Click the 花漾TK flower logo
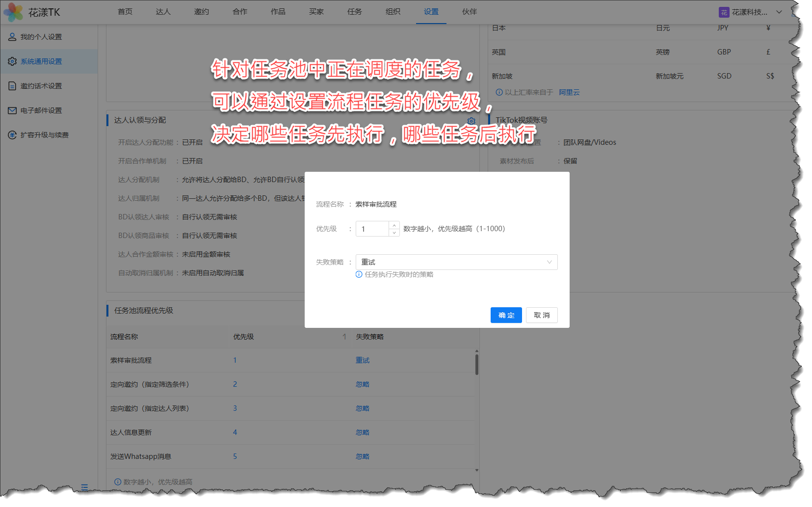The width and height of the screenshot is (812, 507). (13, 12)
